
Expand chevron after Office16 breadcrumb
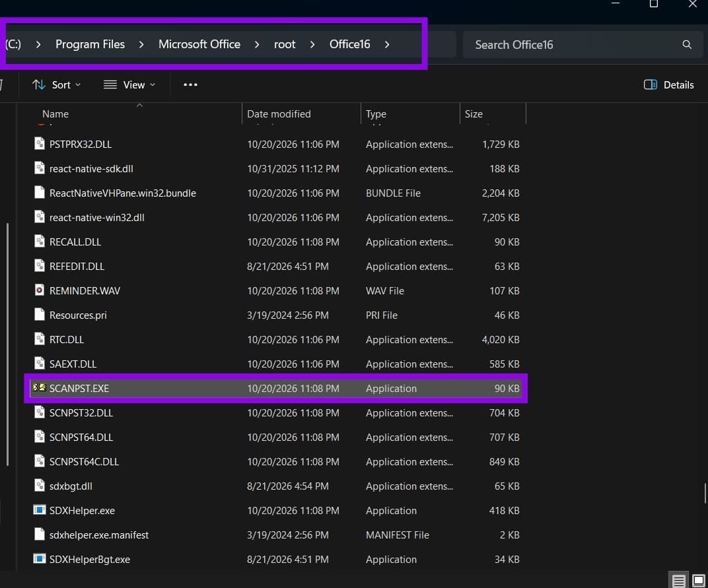[x=387, y=44]
